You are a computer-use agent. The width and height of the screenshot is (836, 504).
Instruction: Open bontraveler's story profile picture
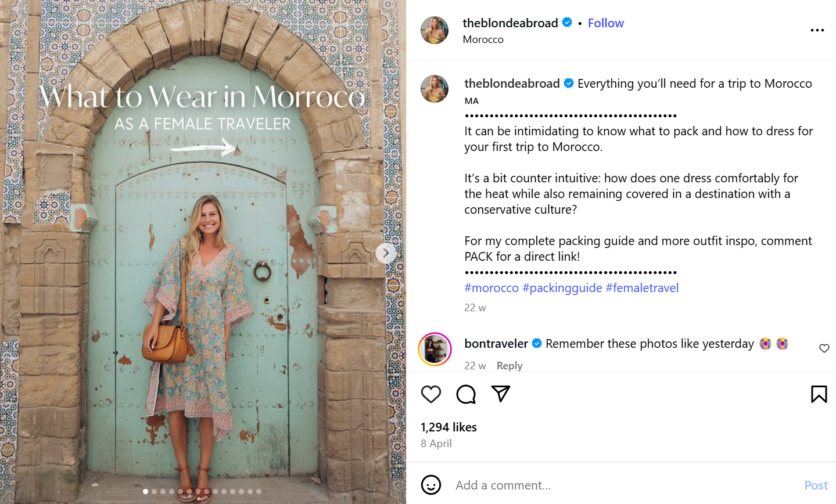point(435,349)
